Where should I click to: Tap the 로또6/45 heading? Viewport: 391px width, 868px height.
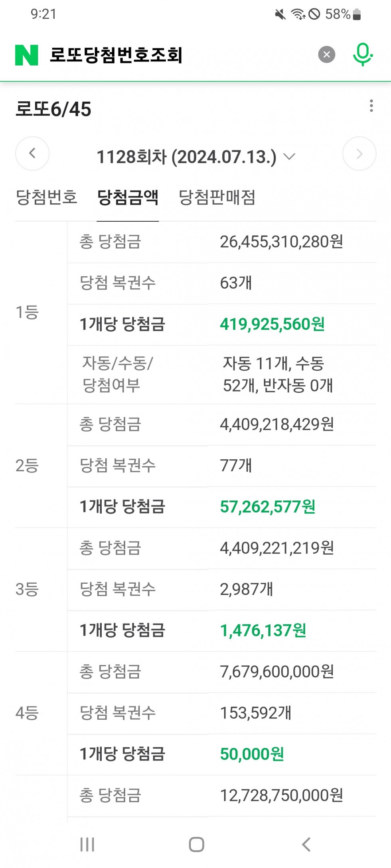click(53, 109)
